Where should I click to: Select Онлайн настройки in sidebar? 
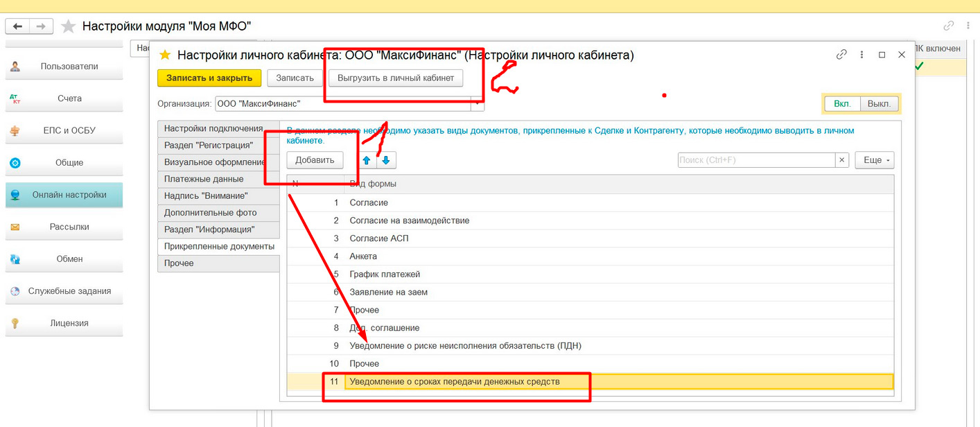(x=64, y=195)
